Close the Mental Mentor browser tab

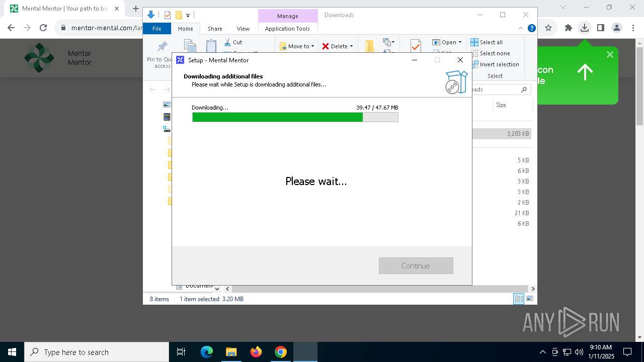pyautogui.click(x=117, y=9)
